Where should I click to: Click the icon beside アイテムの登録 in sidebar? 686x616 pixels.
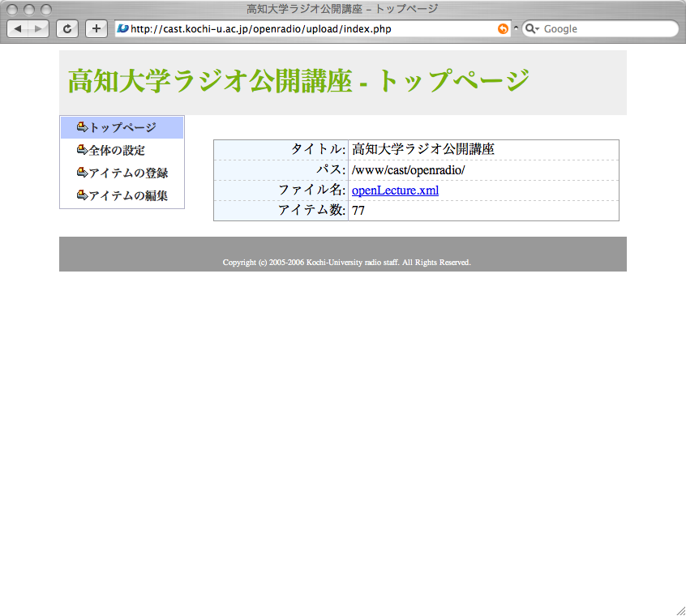coord(82,173)
